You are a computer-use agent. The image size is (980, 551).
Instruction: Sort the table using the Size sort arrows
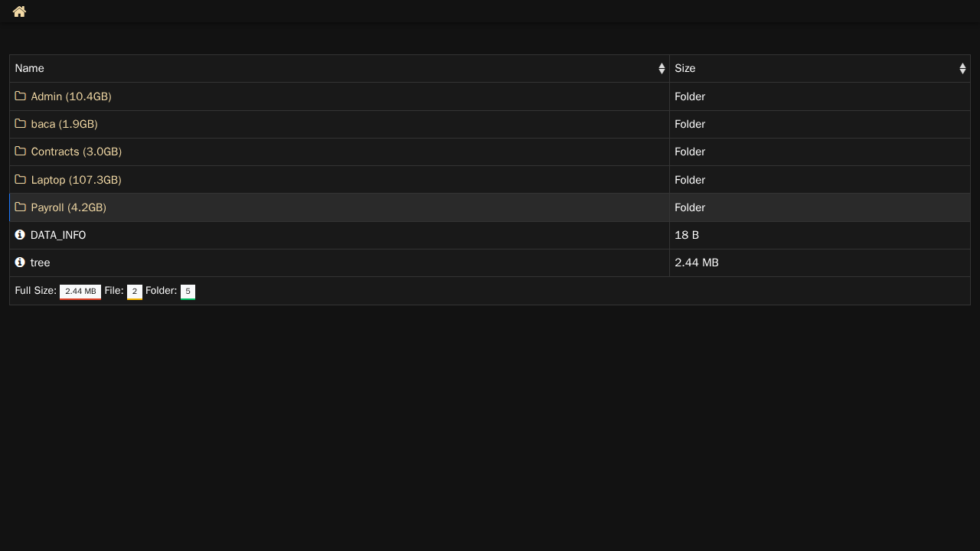coord(962,69)
